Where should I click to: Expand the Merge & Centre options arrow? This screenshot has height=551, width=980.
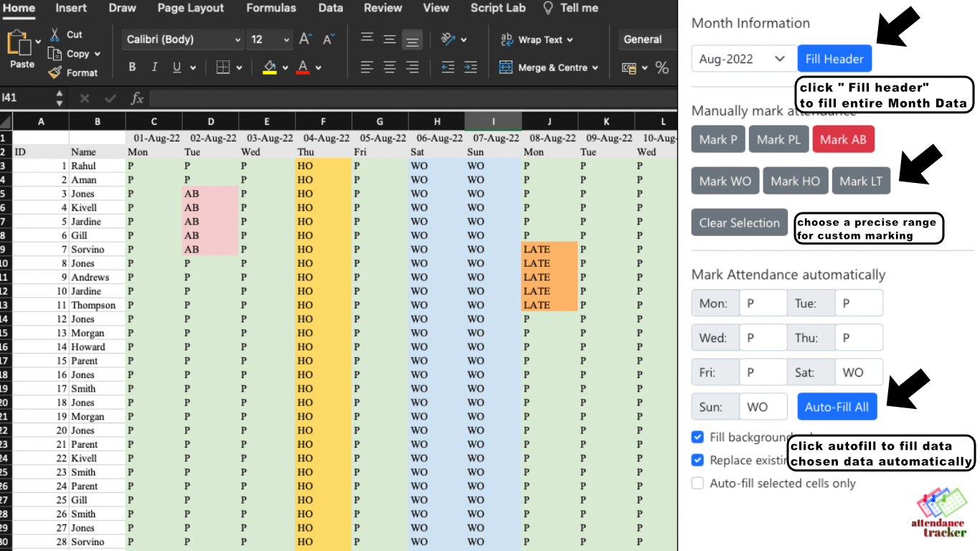point(595,67)
